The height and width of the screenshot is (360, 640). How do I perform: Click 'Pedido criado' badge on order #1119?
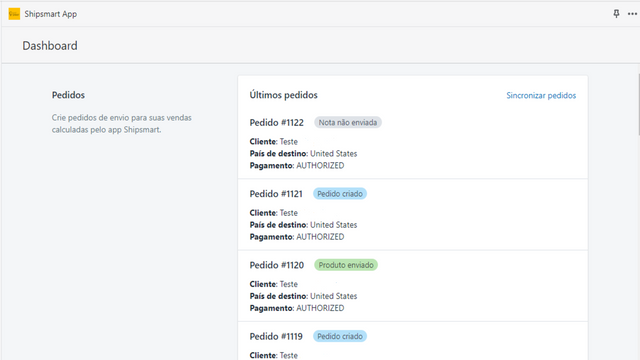340,336
